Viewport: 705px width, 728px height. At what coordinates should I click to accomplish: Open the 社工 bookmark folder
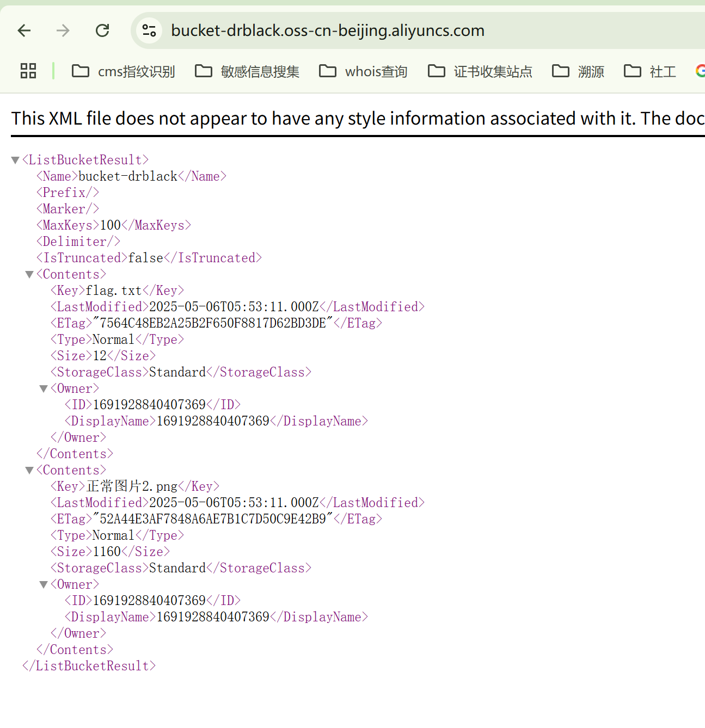click(x=650, y=71)
